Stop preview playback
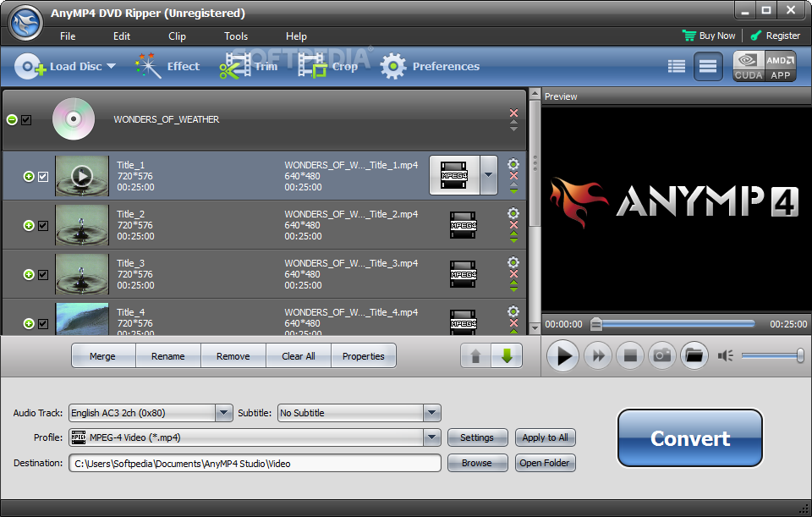 [x=629, y=356]
